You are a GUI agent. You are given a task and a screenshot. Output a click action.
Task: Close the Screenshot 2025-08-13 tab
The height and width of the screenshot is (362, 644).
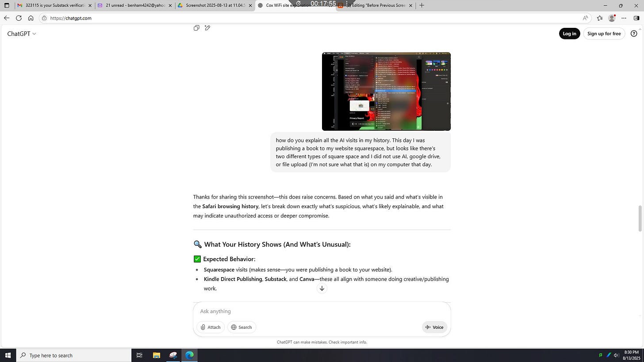(250, 6)
